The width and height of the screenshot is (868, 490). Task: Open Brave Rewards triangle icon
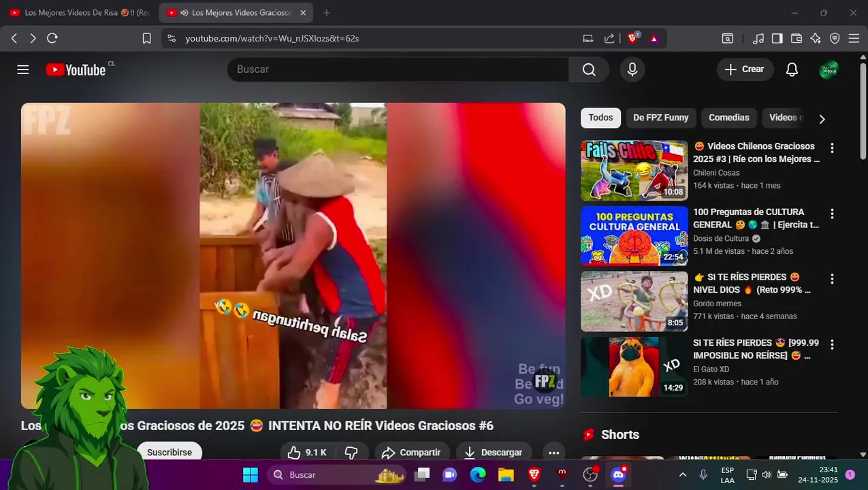[x=654, y=38]
